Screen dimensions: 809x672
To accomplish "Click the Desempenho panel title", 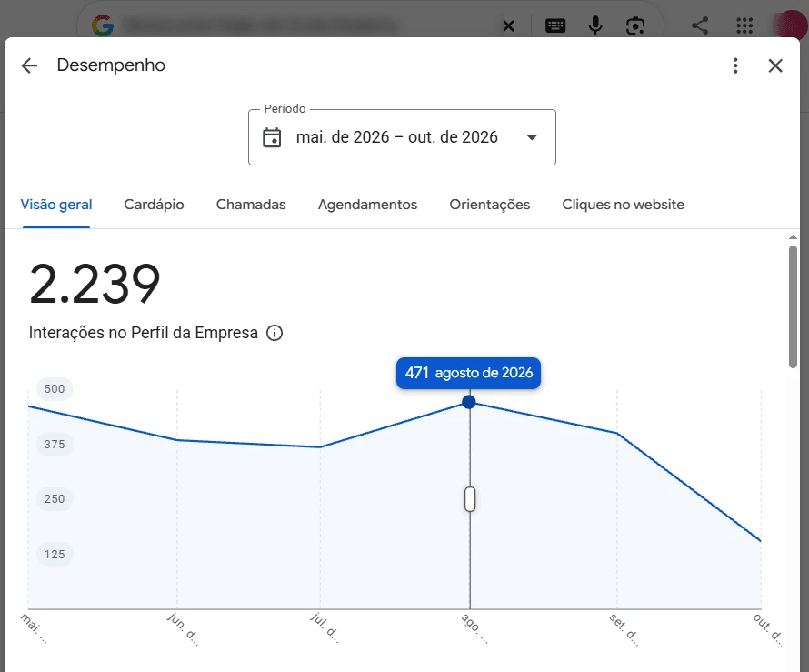I will (111, 65).
